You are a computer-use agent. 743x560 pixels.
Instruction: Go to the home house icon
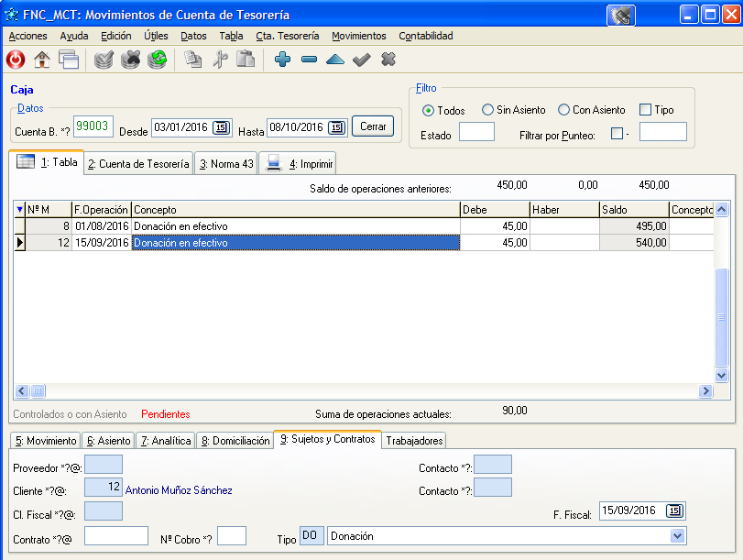(42, 60)
